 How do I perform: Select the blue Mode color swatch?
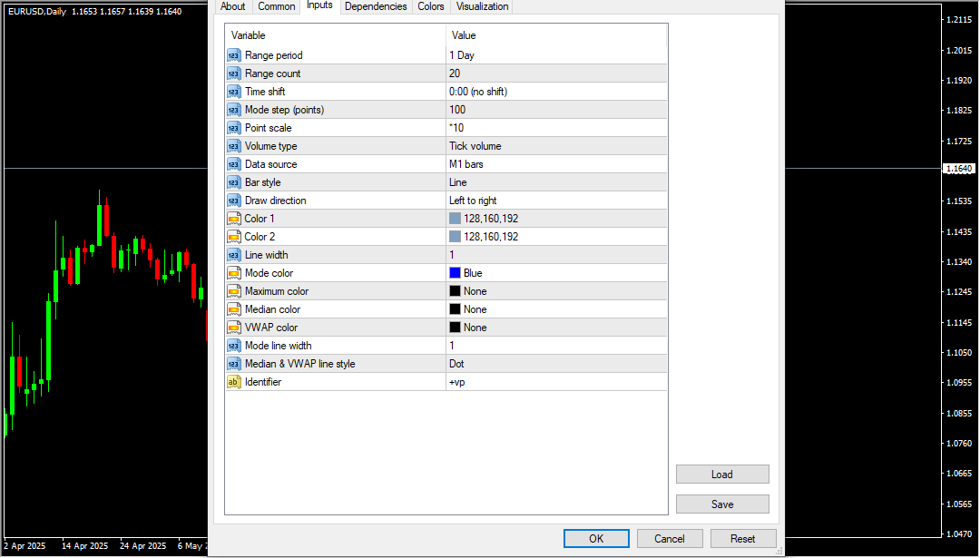point(456,273)
